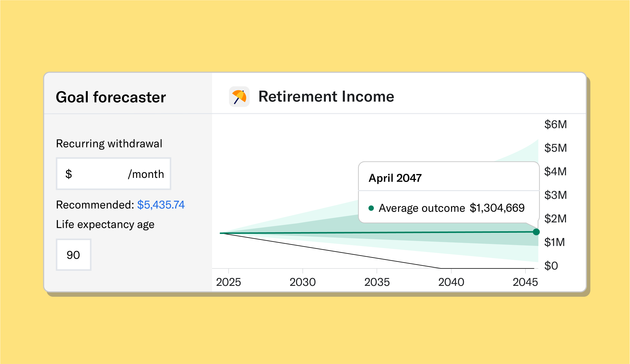Click the Average outcome bullet in the tooltip
The height and width of the screenshot is (364, 630).
tap(371, 208)
